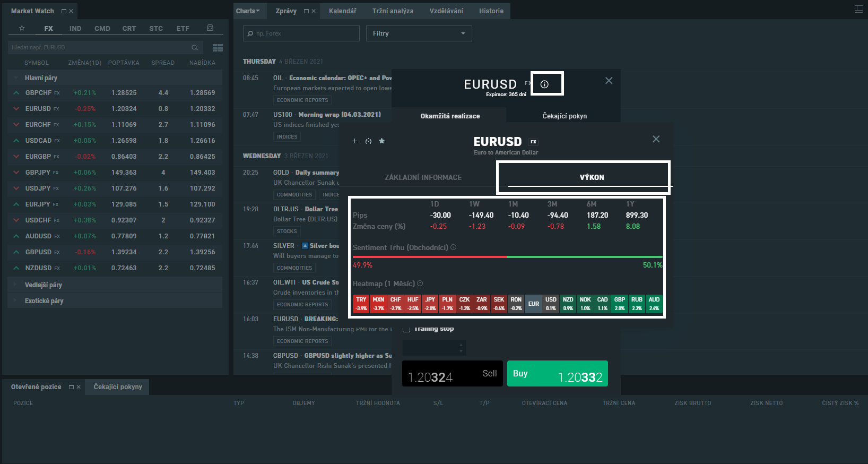Viewport: 868px width, 464px height.
Task: Click the TRY cell in the heatmap
Action: pos(361,304)
